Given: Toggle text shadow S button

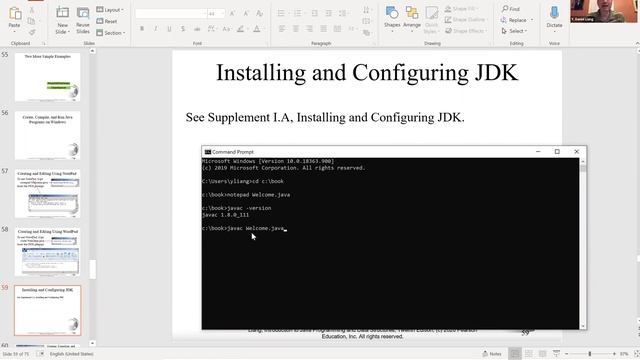Looking at the screenshot, I should tap(183, 29).
